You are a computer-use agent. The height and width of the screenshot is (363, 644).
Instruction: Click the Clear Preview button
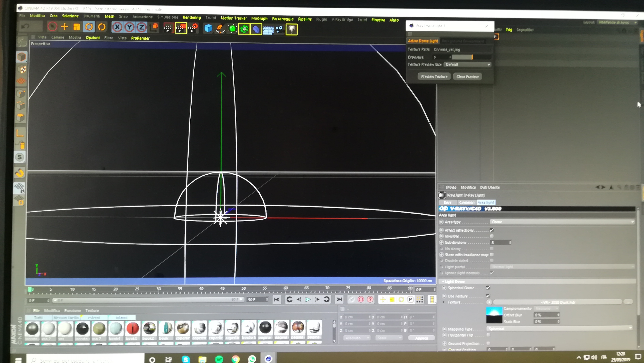(467, 77)
